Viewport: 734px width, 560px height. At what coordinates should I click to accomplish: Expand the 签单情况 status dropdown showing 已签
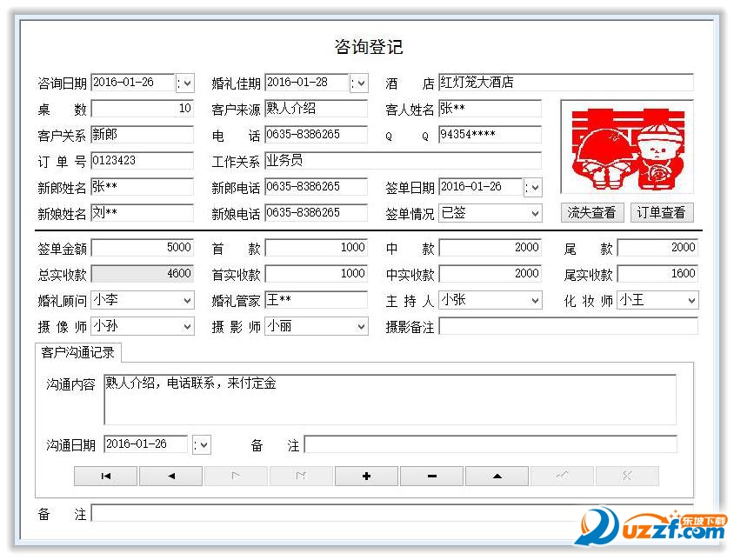[x=533, y=213]
